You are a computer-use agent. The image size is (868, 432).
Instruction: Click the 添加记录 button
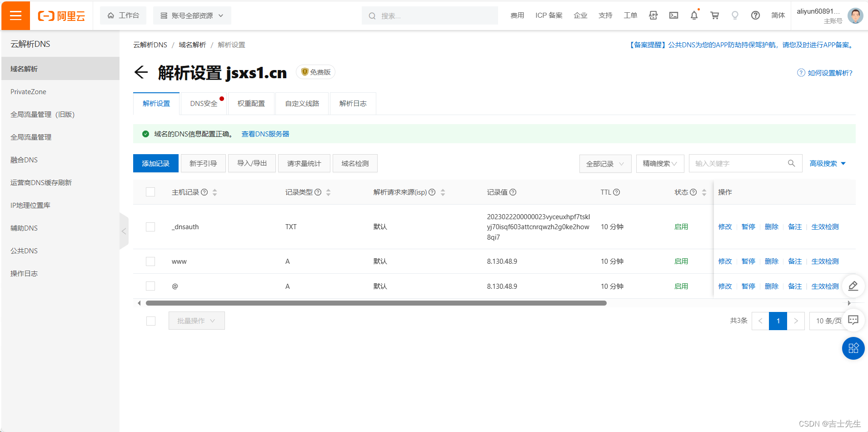pyautogui.click(x=156, y=163)
